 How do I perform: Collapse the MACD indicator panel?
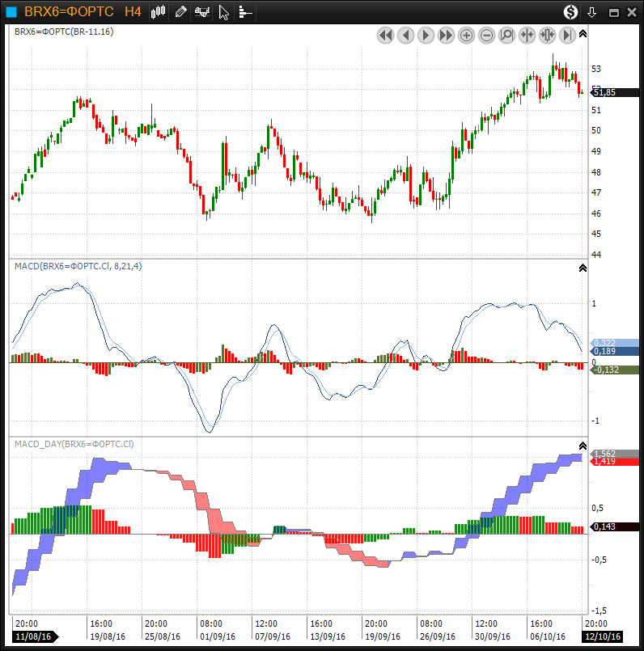(x=583, y=268)
